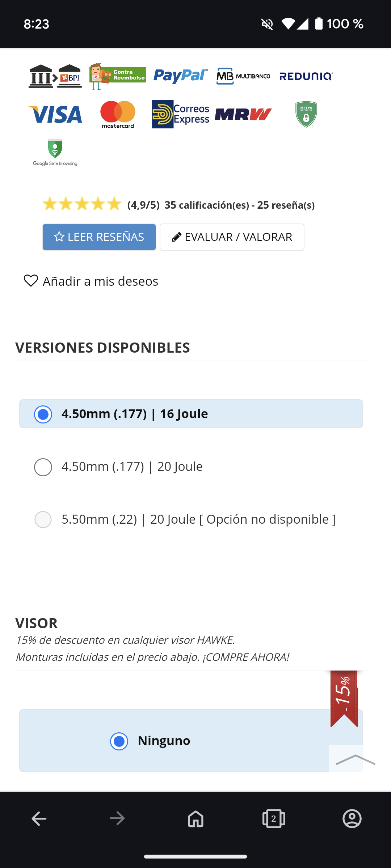Screen dimensions: 391x868
Task: Tap the Añadir a mis deseos link
Action: pyautogui.click(x=100, y=281)
